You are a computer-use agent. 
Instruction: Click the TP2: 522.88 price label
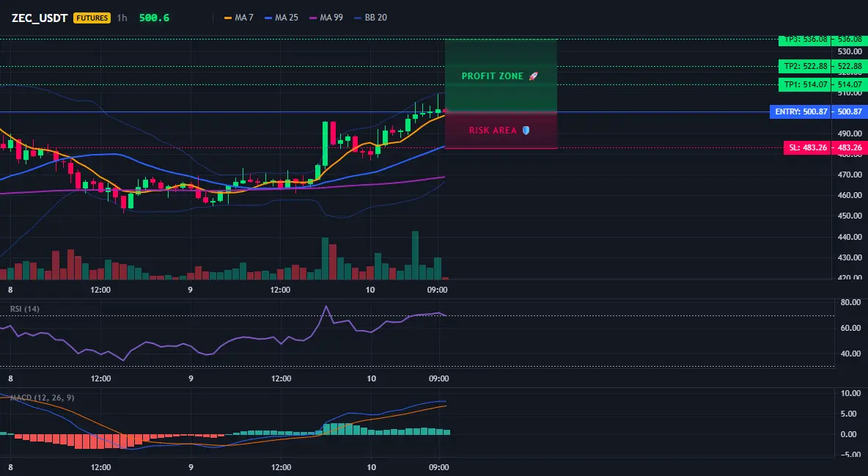[x=804, y=67]
